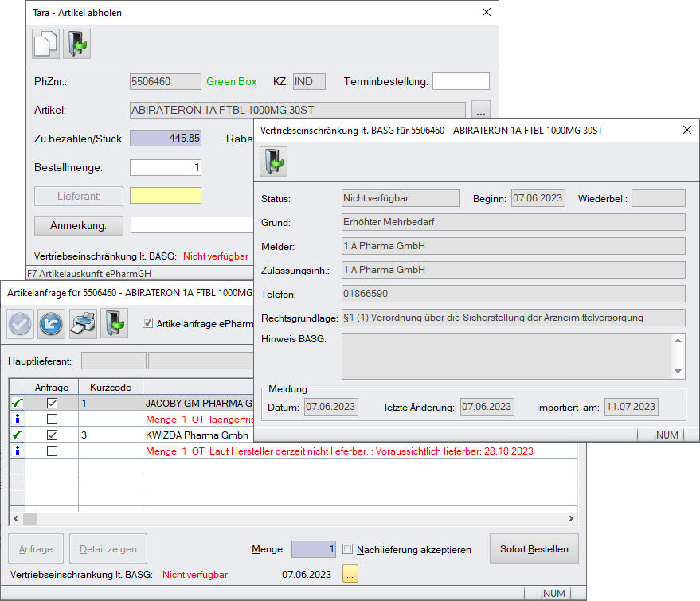Click the confirm checkmark icon in Artikelanfrage toolbar
This screenshot has height=601, width=700.
(x=21, y=324)
